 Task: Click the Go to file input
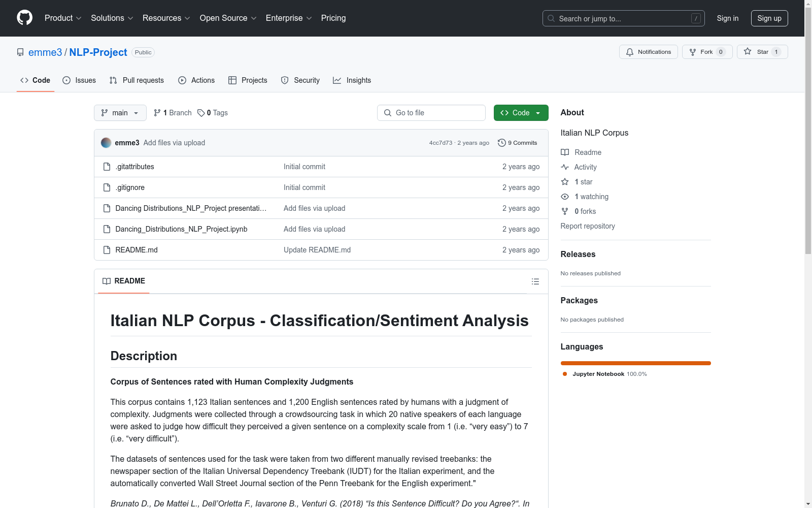point(431,113)
